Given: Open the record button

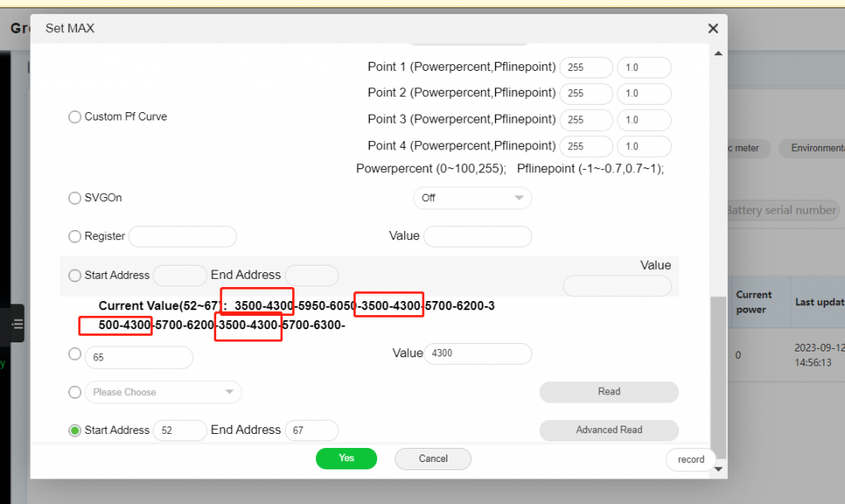Looking at the screenshot, I should click(x=691, y=459).
